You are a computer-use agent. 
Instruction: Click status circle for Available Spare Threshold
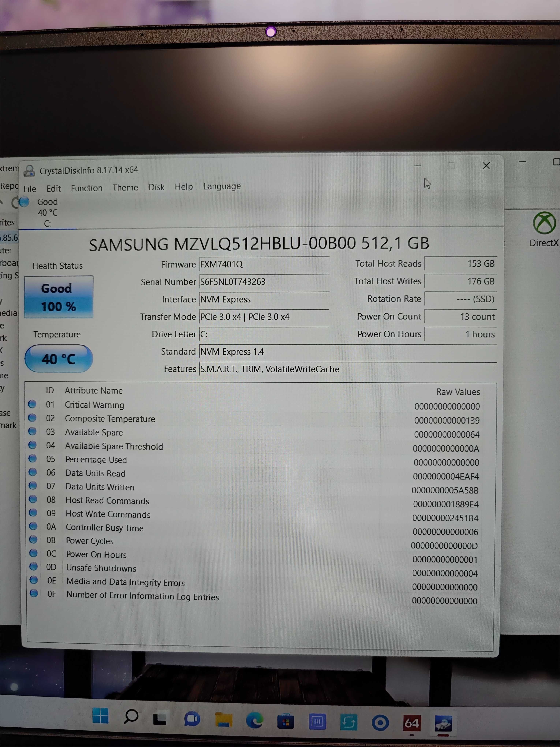click(32, 445)
